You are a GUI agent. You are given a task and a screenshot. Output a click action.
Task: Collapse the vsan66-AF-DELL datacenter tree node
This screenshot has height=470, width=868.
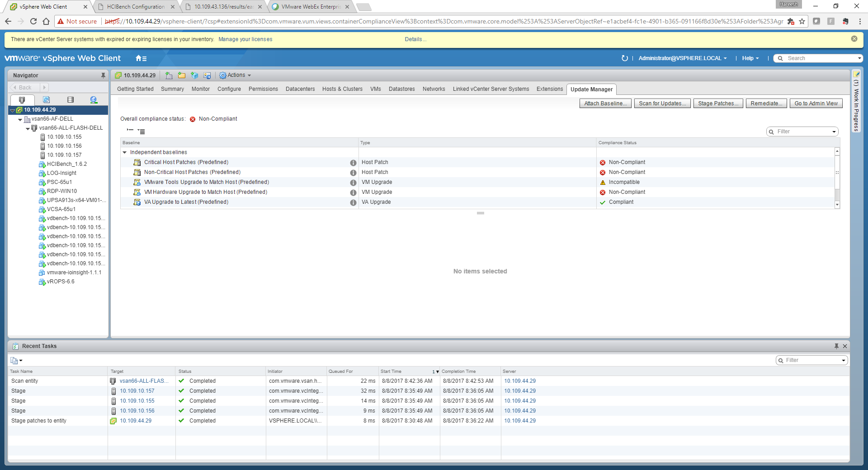pyautogui.click(x=20, y=119)
